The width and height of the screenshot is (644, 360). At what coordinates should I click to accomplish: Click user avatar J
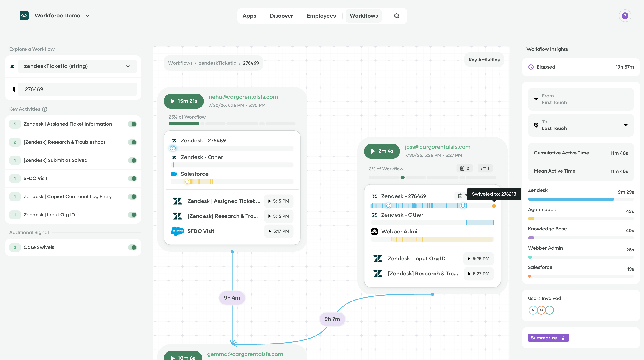click(x=549, y=310)
